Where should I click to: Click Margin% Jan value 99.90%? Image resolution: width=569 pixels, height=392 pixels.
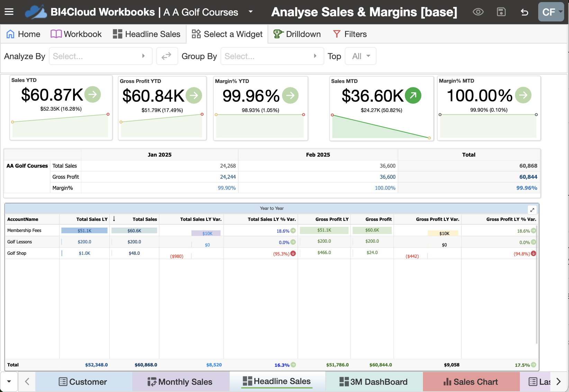(x=227, y=188)
